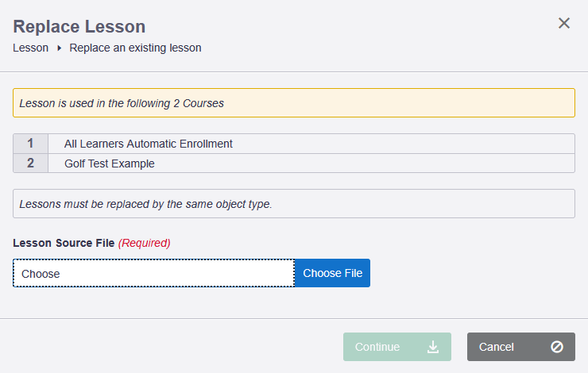
Task: Click the Continue button label
Action: tap(377, 347)
